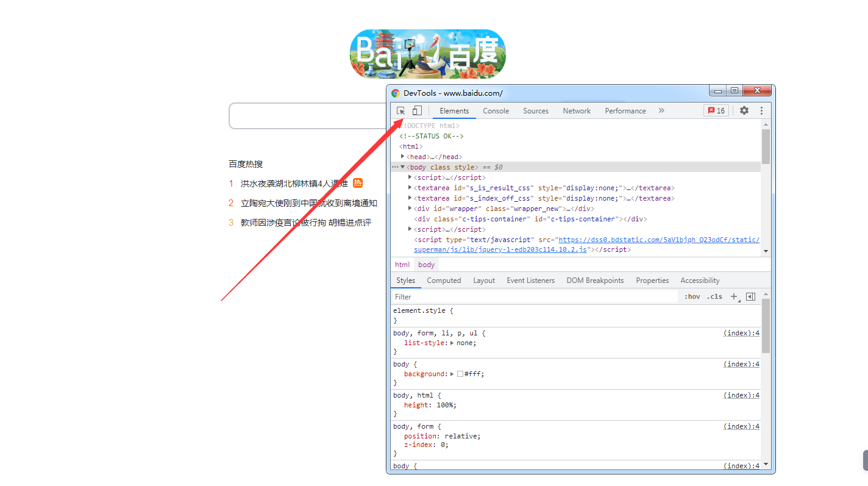This screenshot has width=868, height=486.
Task: Expand the s_is_result_css textarea node
Action: [410, 188]
